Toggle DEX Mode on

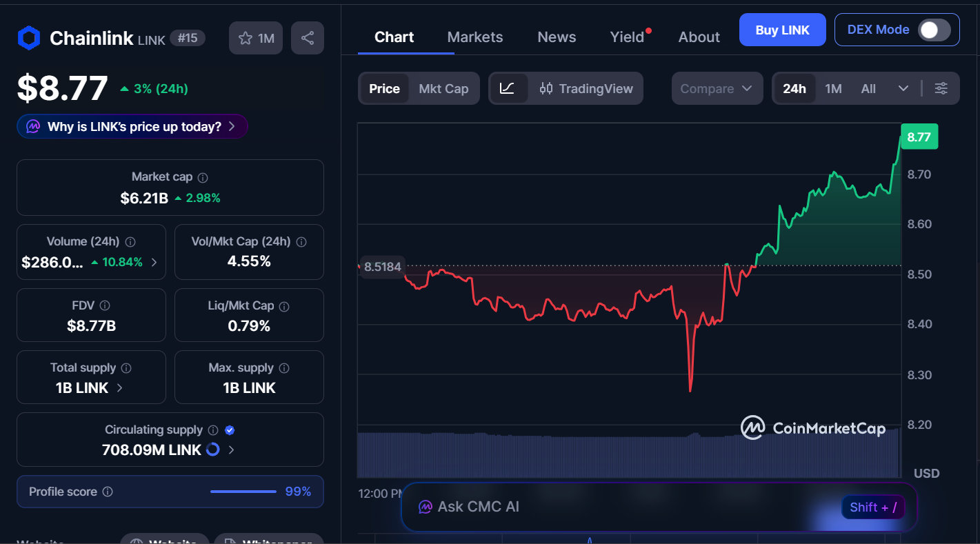click(933, 30)
